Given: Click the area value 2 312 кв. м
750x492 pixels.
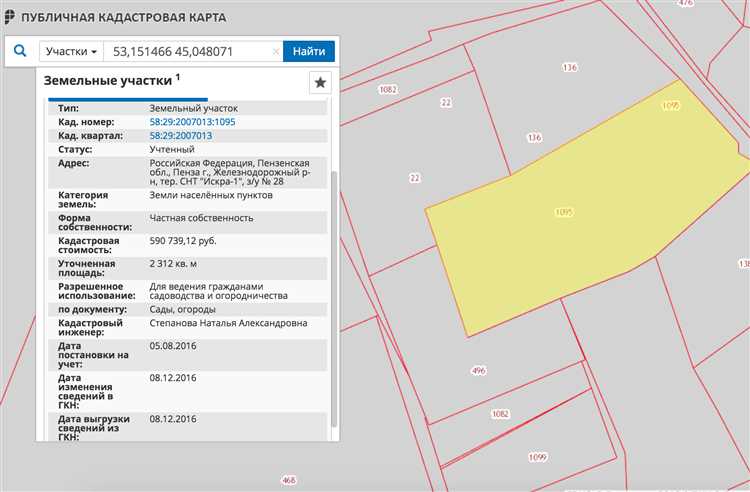Looking at the screenshot, I should click(x=173, y=264).
